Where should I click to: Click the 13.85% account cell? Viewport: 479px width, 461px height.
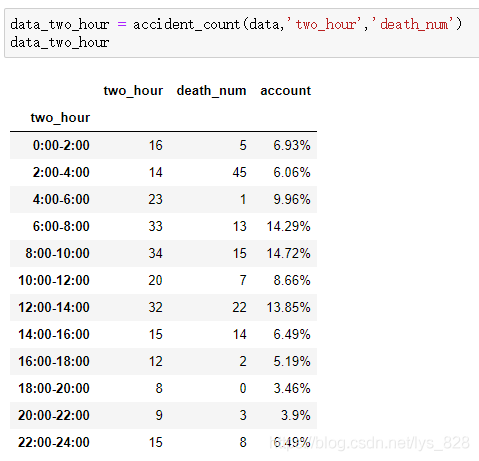[x=288, y=307]
